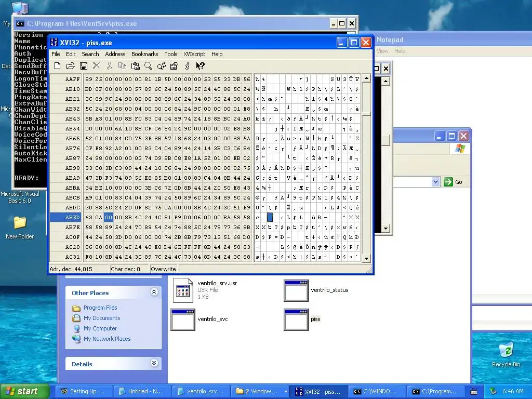Image resolution: width=532 pixels, height=399 pixels.
Task: Open the Help menu in XVI32
Action: point(217,54)
